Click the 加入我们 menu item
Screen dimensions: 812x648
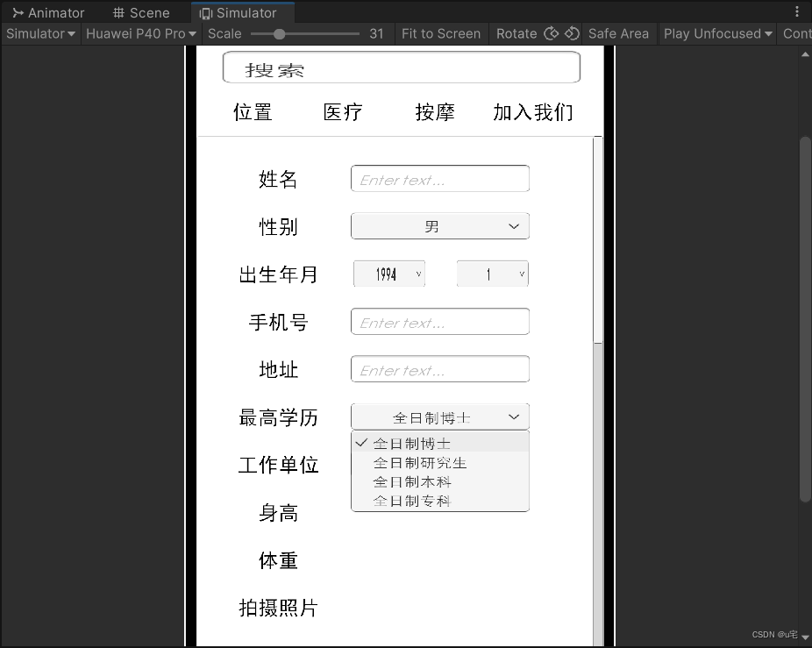point(533,112)
